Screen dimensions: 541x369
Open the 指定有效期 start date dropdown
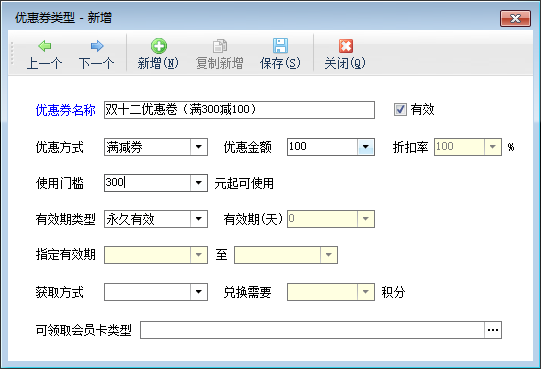[x=198, y=255]
